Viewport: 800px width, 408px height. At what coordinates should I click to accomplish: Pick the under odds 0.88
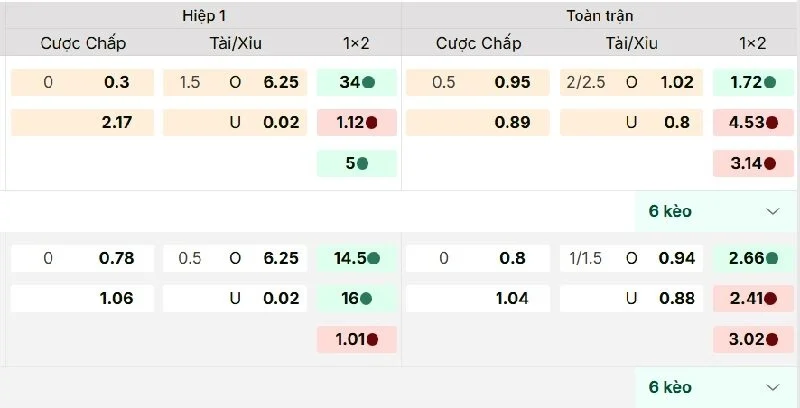point(676,298)
